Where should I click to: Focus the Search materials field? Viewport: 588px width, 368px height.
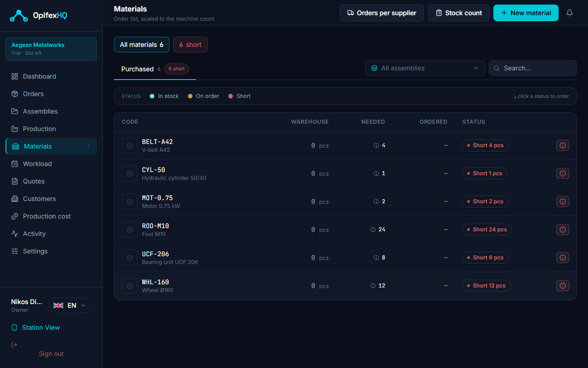533,68
